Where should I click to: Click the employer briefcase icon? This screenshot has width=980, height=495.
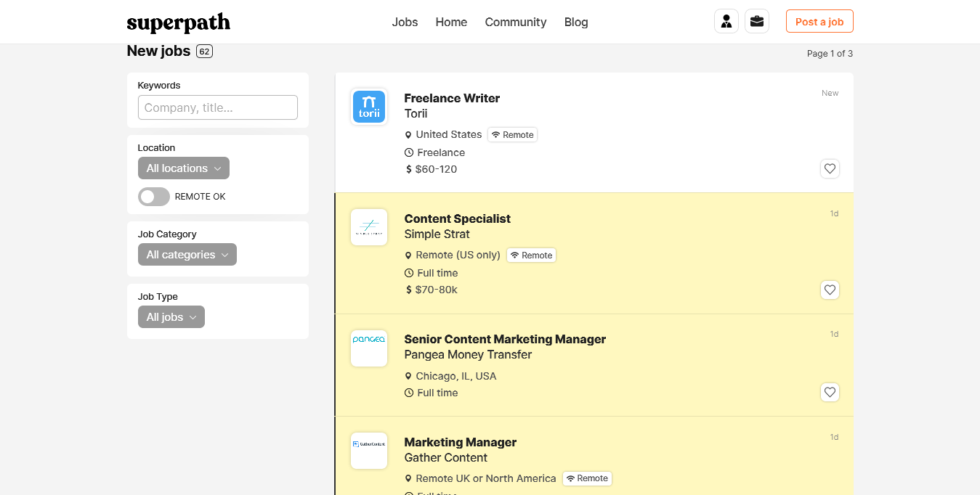click(x=757, y=22)
